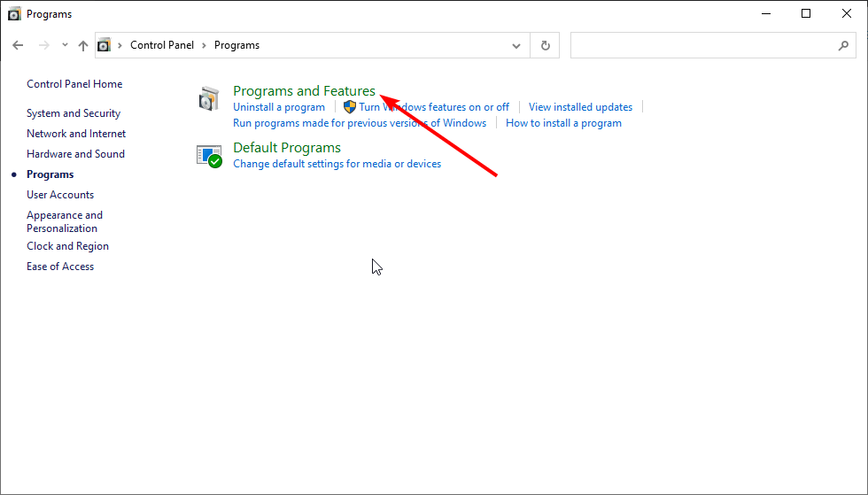Open Ease of Access category
The height and width of the screenshot is (495, 868).
click(x=60, y=267)
